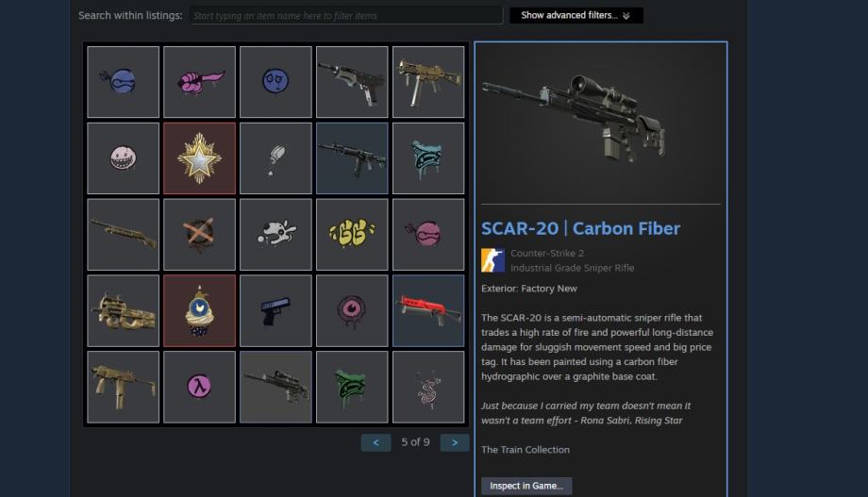
Task: Select the gold star service medal item
Action: (x=199, y=158)
